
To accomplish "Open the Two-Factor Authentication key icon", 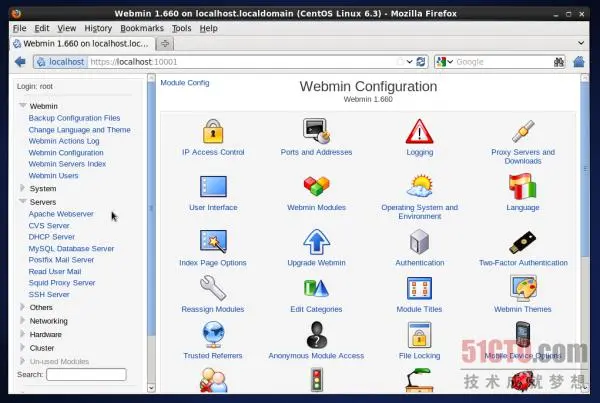I will point(523,242).
